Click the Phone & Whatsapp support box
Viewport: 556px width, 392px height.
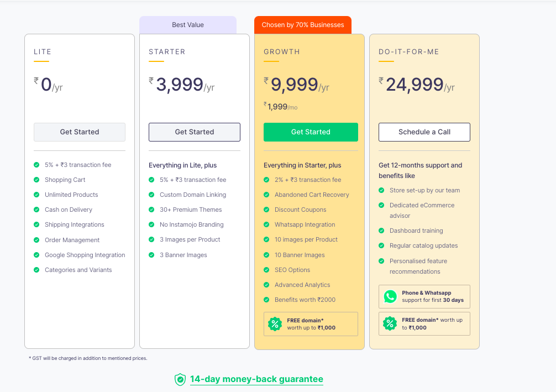(424, 296)
